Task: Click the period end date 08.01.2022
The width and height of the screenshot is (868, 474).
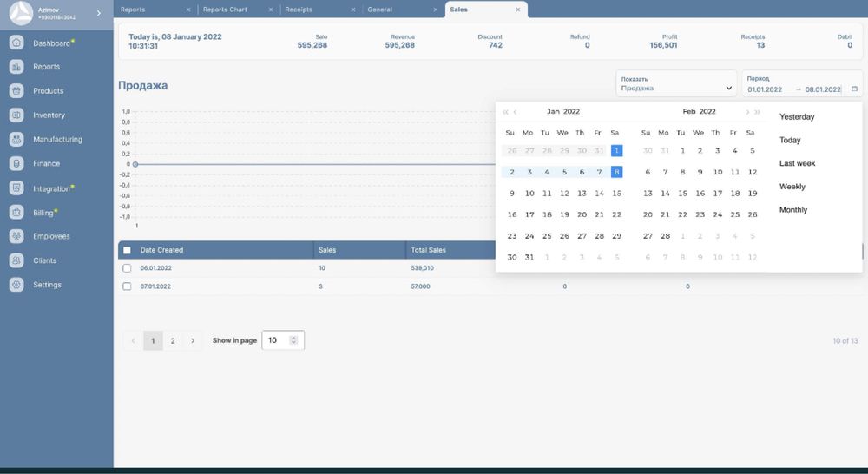Action: [x=823, y=89]
